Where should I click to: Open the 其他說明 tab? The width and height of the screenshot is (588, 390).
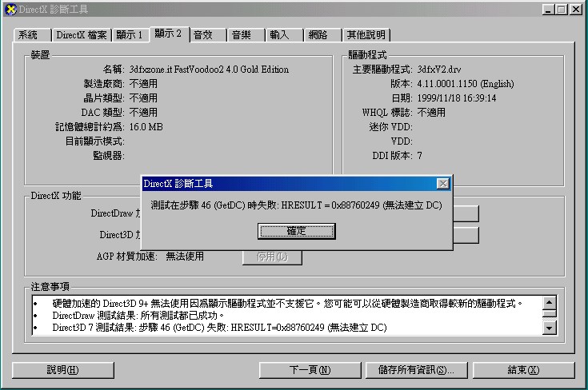366,35
